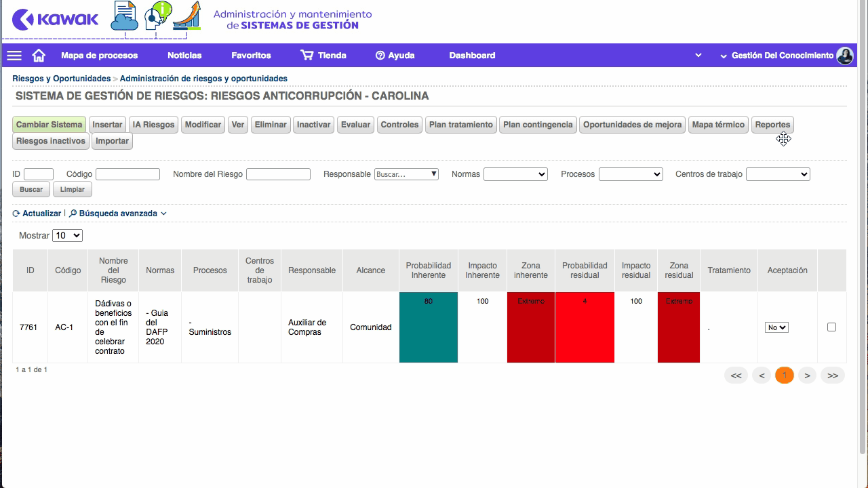
Task: Click the Actualizar link
Action: 41,213
